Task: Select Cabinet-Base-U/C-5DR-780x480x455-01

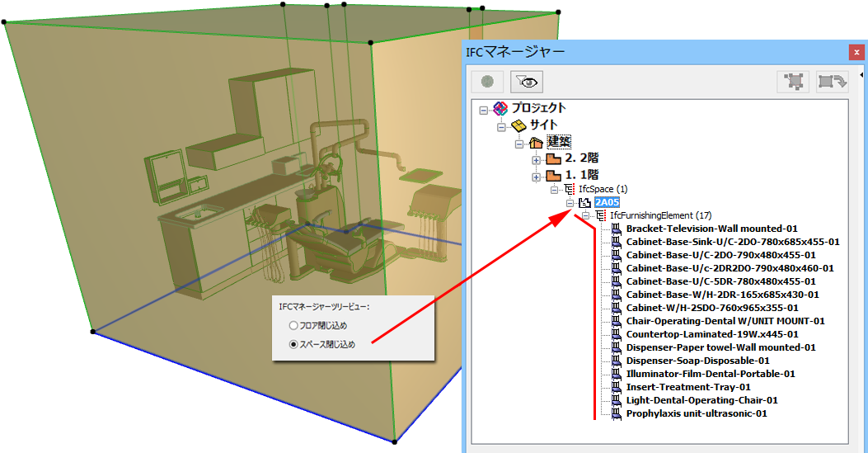Action: coord(720,281)
